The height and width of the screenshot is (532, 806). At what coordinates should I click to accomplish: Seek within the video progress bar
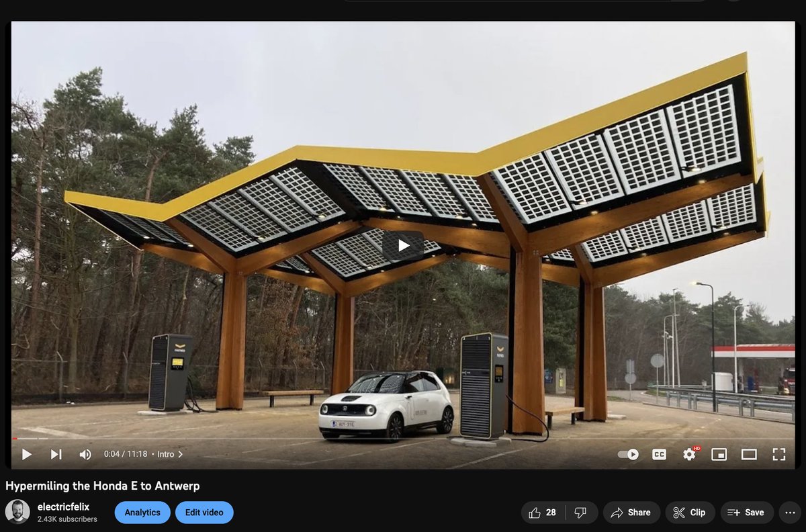(403, 439)
